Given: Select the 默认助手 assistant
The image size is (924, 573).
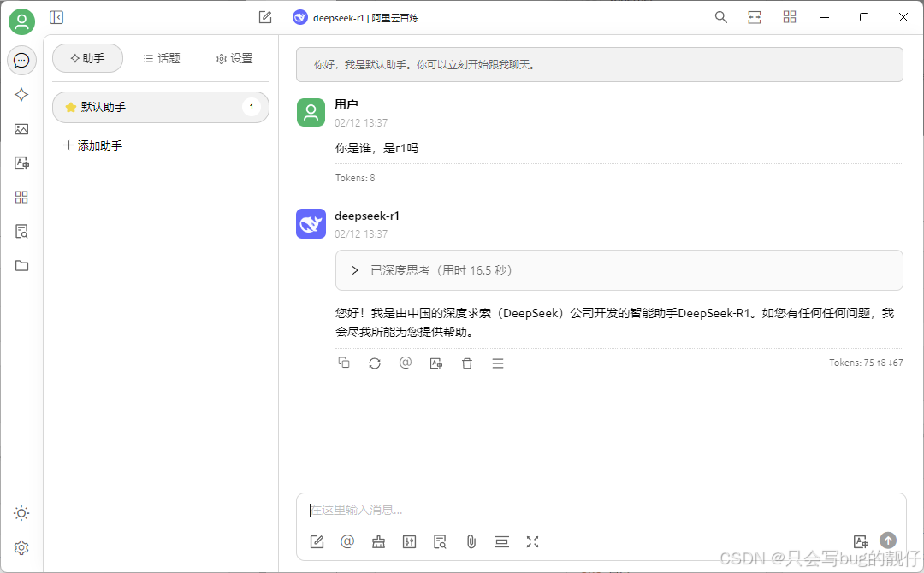Looking at the screenshot, I should tap(161, 107).
